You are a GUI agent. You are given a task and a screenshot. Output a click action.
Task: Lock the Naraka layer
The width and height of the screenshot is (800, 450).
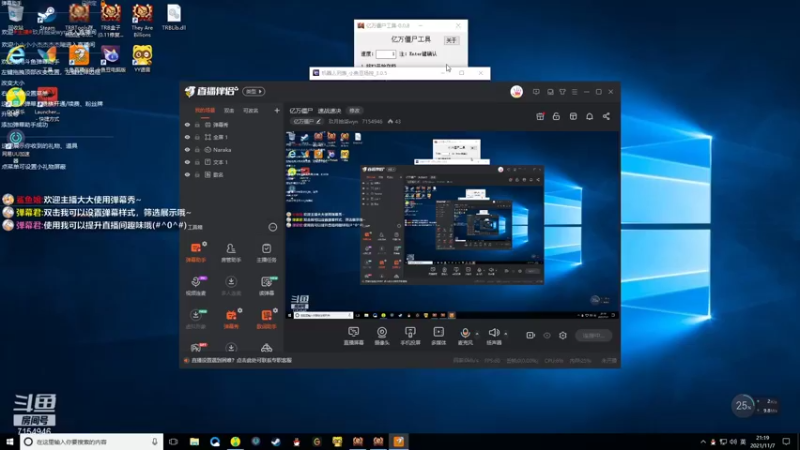tap(197, 149)
